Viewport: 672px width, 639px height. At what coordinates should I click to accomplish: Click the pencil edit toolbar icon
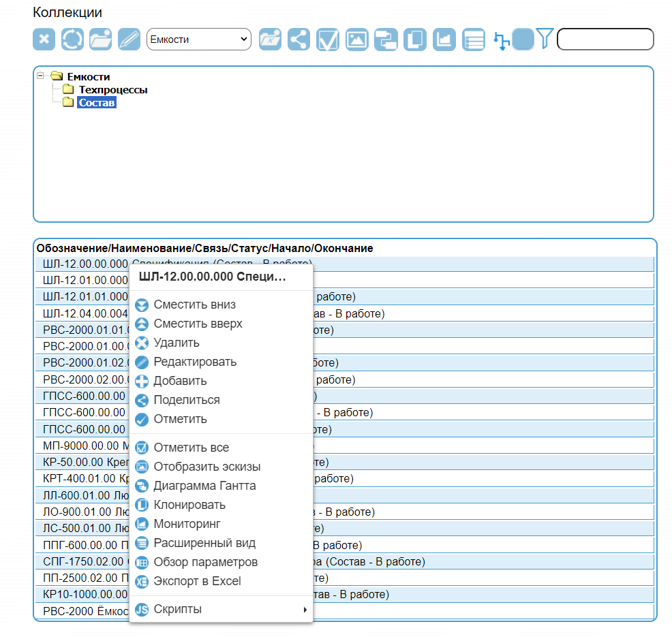(x=129, y=39)
